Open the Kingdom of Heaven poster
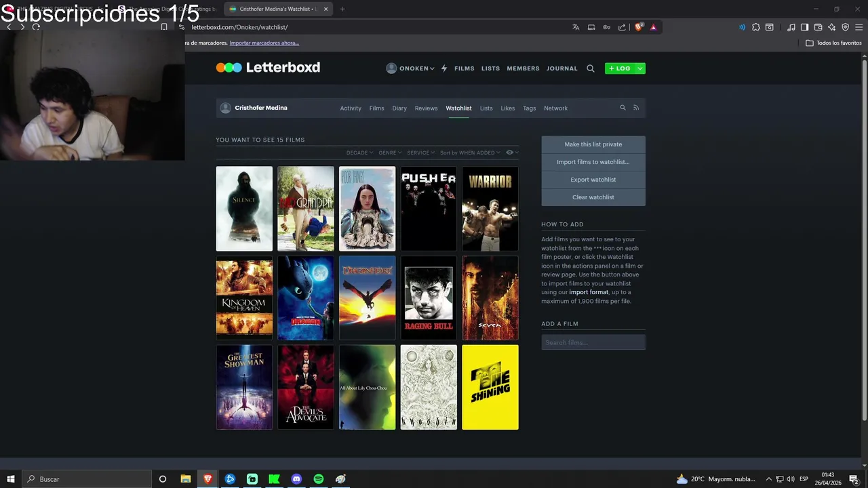868x488 pixels. tap(244, 298)
